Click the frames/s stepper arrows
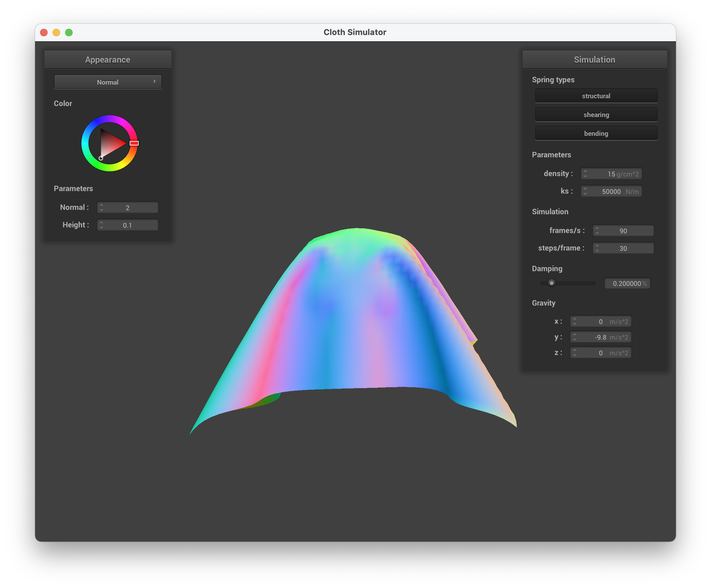This screenshot has height=588, width=711. click(x=597, y=231)
